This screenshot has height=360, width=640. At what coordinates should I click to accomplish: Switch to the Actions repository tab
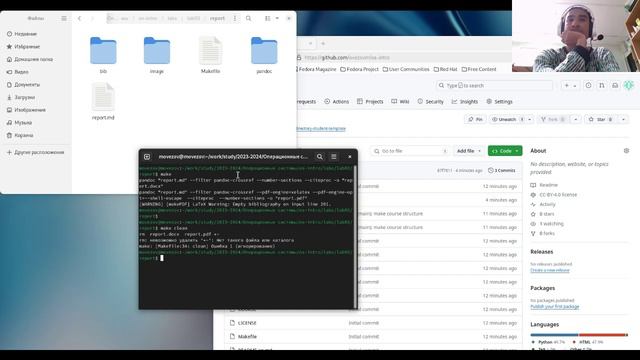(337, 102)
